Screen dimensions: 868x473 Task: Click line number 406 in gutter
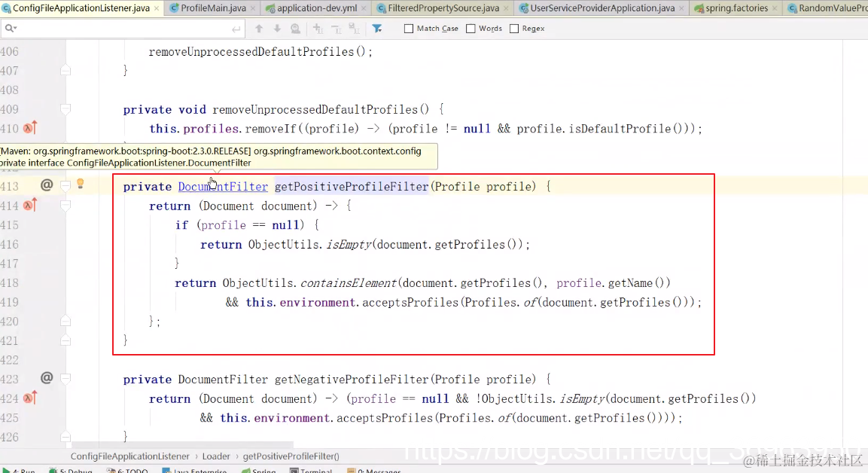[10, 51]
